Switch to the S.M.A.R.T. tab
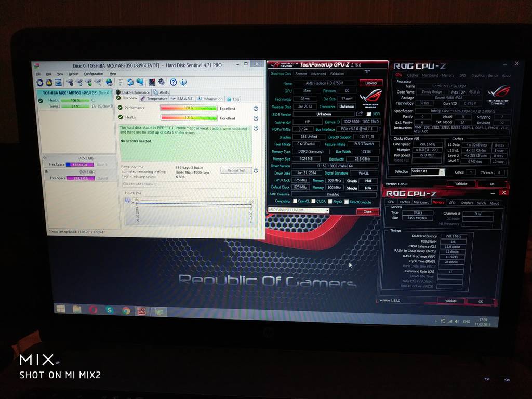 (182, 99)
